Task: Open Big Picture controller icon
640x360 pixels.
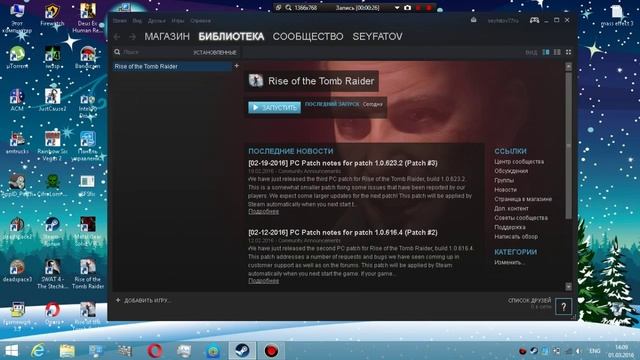Action: click(534, 20)
